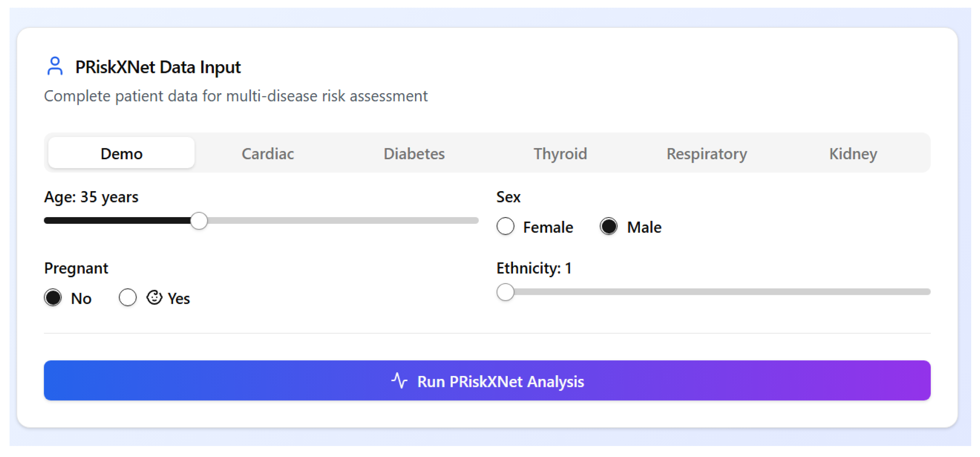The width and height of the screenshot is (980, 457).
Task: Select the Female radio button
Action: coord(505,227)
